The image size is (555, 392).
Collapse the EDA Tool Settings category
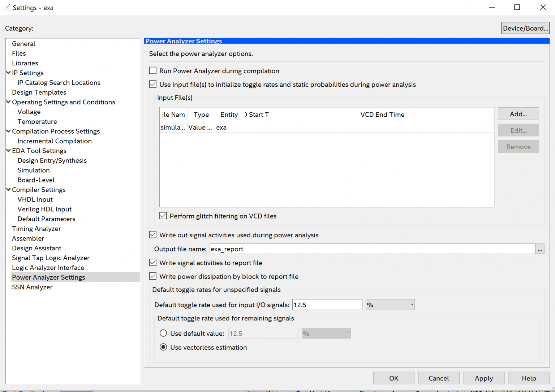(8, 151)
